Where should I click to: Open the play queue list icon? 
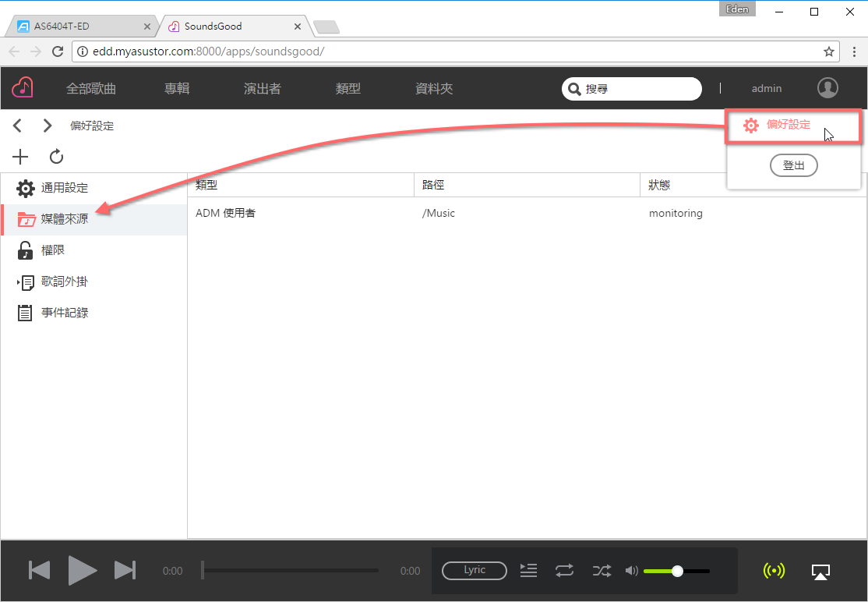coord(528,571)
